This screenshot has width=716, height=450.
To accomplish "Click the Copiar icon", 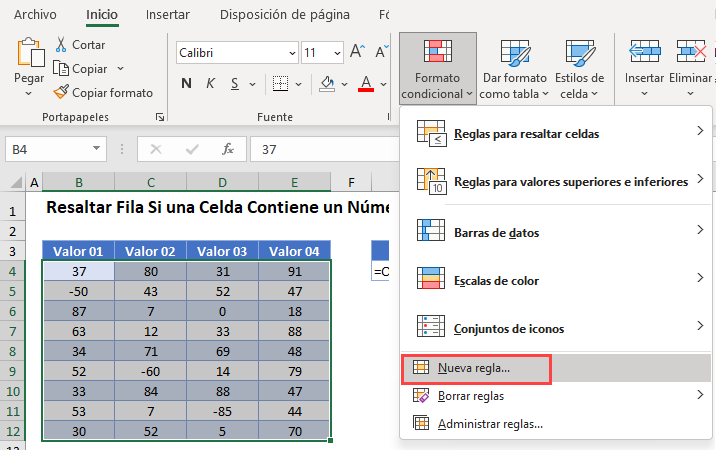I will (x=61, y=69).
